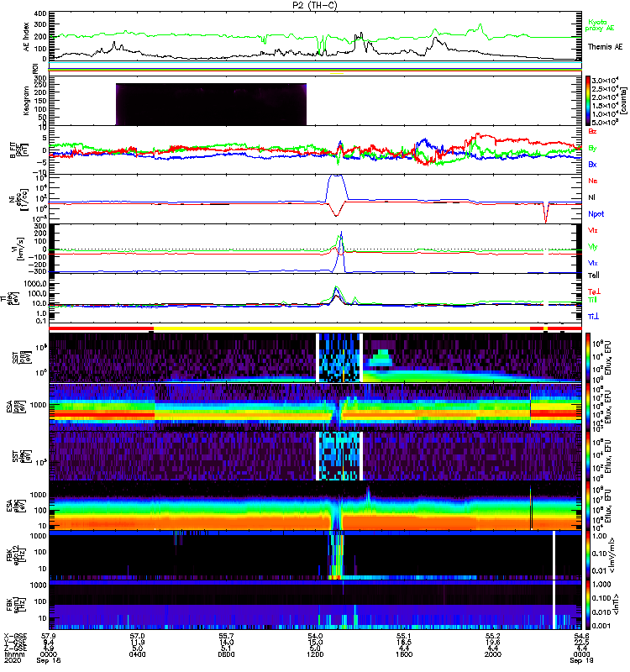This screenshot has width=630, height=672.
Task: Click the 0800 time tick label
Action: [x=226, y=654]
